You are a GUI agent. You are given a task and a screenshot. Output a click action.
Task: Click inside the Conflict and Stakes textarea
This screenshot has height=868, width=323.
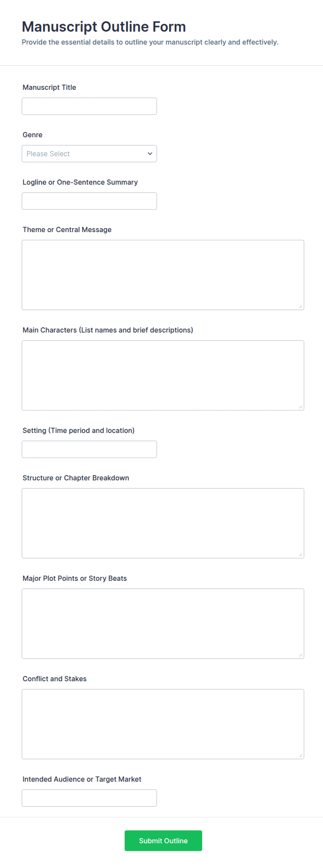point(163,724)
